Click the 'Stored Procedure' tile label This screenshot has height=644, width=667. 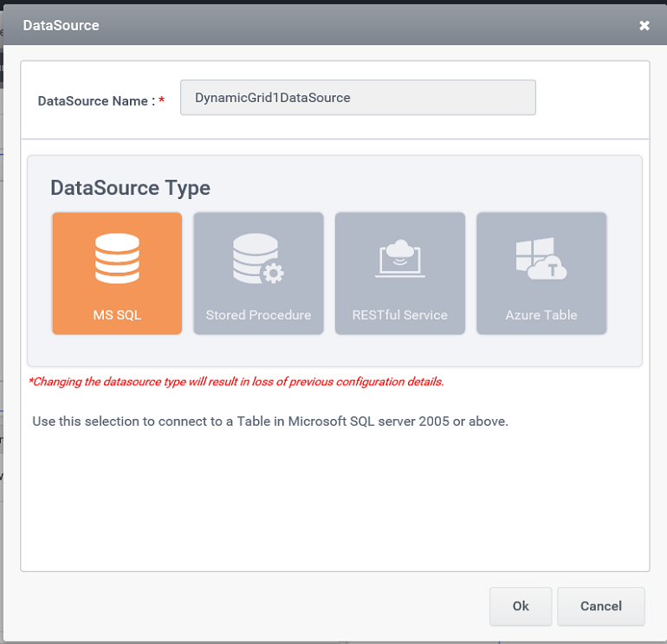[x=258, y=315]
